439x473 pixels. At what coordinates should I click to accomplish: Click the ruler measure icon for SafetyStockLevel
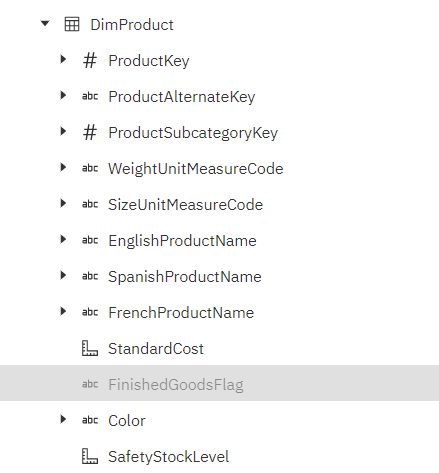pos(90,456)
